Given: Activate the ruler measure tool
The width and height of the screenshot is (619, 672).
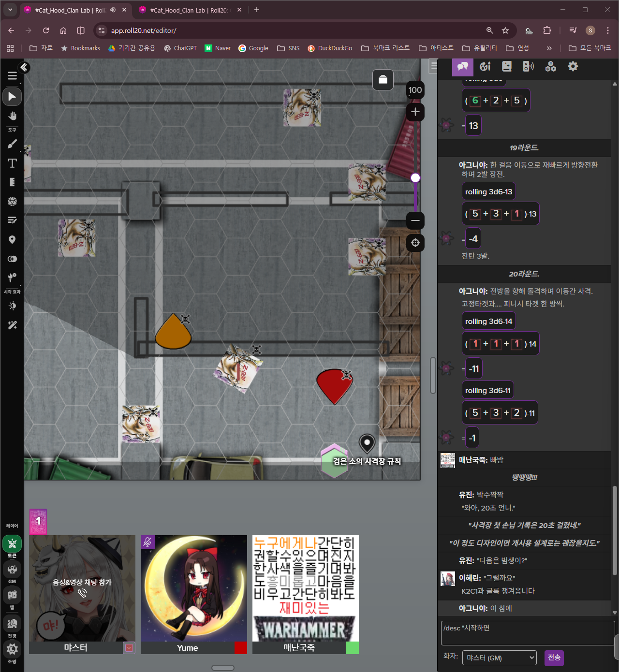Looking at the screenshot, I should pyautogui.click(x=12, y=182).
